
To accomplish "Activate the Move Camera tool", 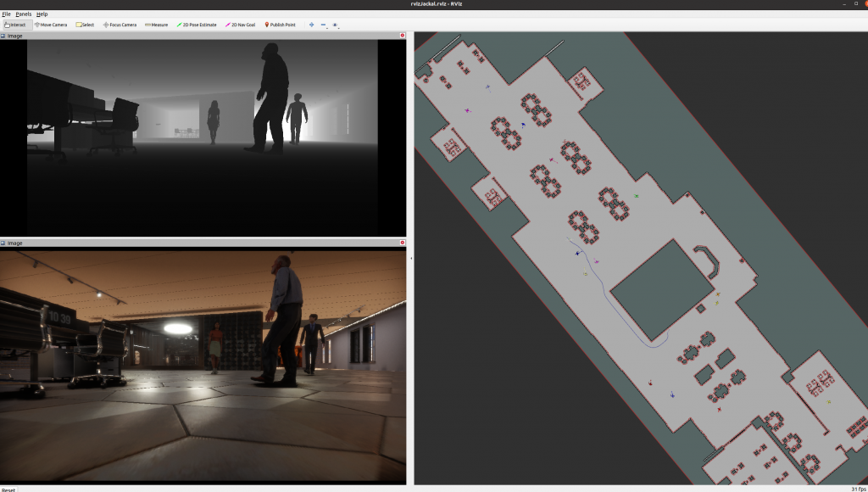I will (50, 25).
